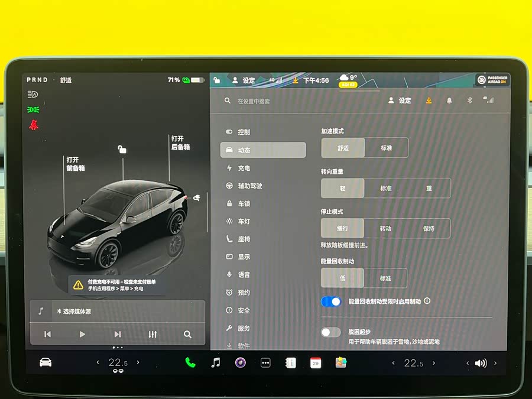
Task: Open the music note app in dock
Action: 215,363
